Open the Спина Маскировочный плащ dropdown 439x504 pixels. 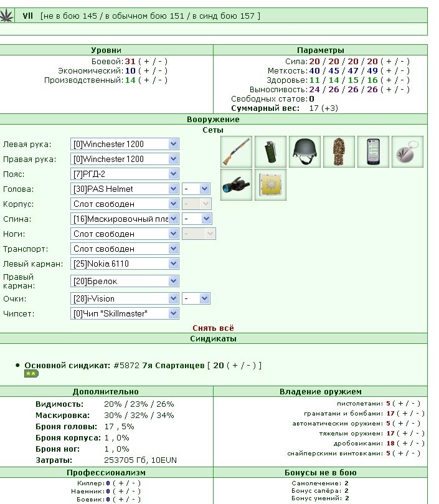coord(125,219)
